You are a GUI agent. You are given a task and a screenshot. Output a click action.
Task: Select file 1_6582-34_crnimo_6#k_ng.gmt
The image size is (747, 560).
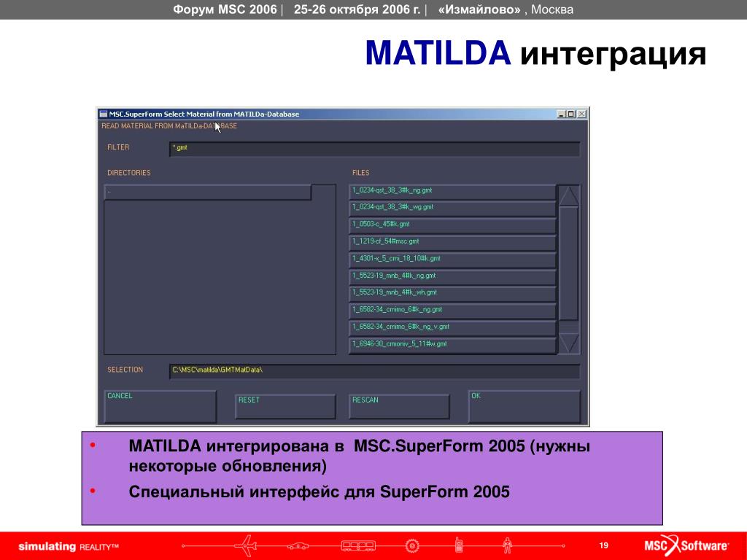452,311
